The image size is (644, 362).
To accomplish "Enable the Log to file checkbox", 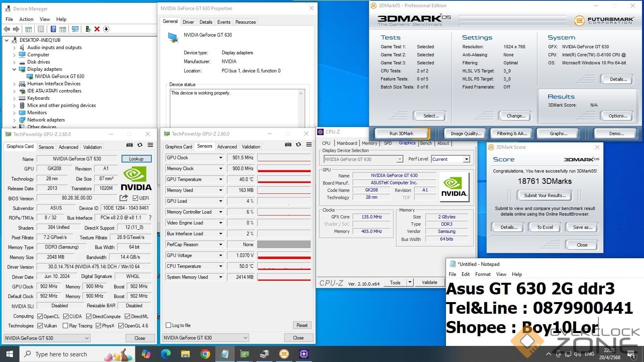I will click(169, 325).
